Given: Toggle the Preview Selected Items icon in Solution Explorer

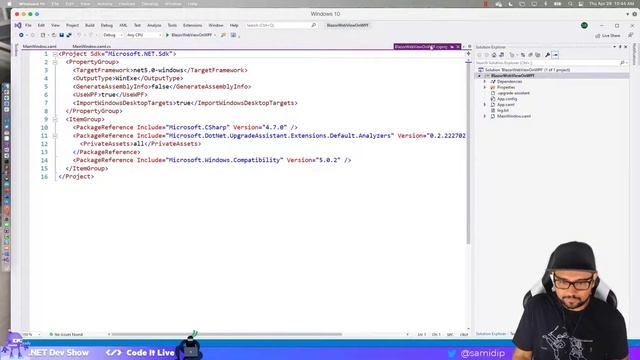Looking at the screenshot, I should (x=555, y=55).
